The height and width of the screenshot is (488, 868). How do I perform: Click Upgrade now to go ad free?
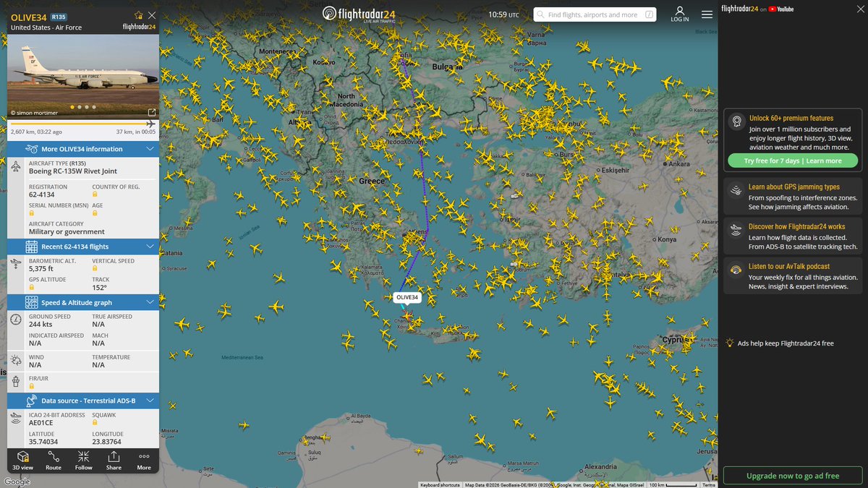tap(793, 476)
